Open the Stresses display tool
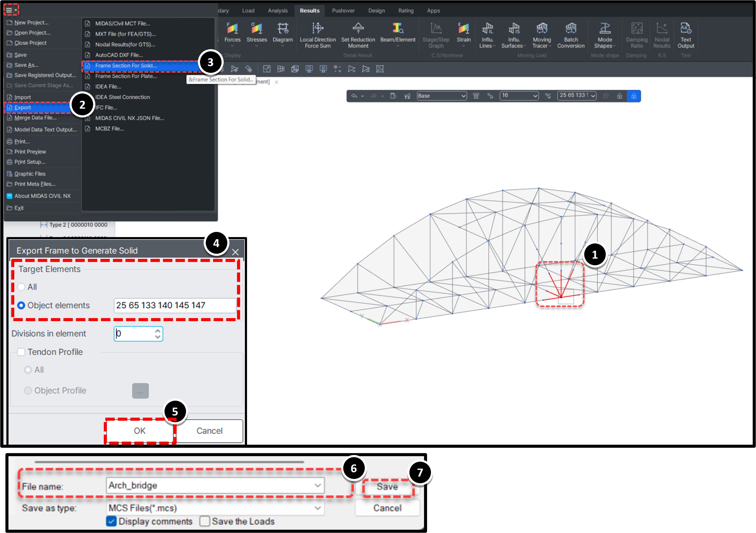756x533 pixels. click(256, 33)
